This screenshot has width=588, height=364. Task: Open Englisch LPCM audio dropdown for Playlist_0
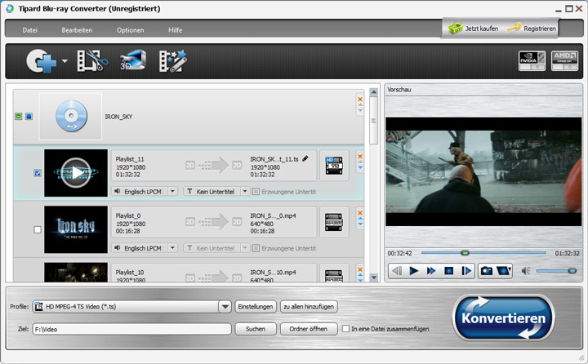point(172,248)
